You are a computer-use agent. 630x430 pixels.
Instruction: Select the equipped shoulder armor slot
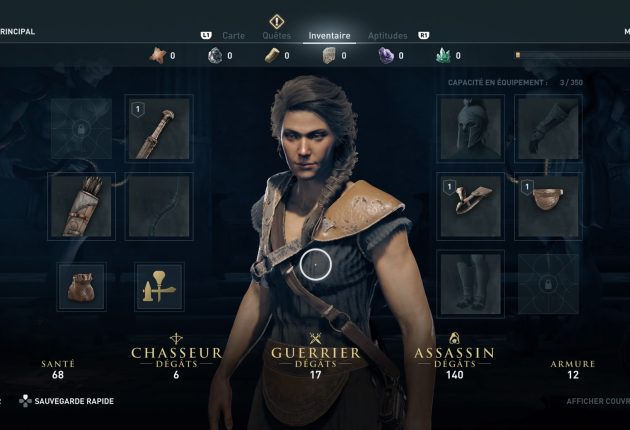470,207
